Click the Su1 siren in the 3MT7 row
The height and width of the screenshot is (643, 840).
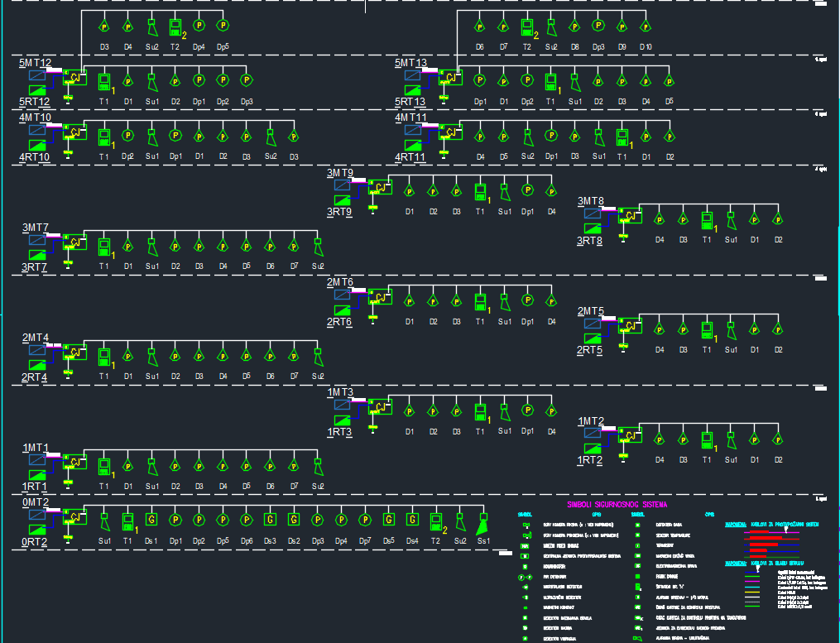pos(152,246)
